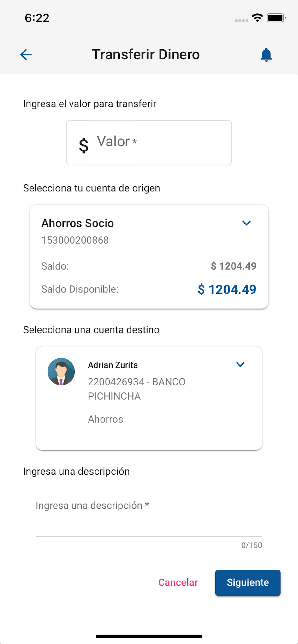298x644 pixels.
Task: Tap the Saldo Disponible $ 1204.49 amount
Action: point(227,289)
